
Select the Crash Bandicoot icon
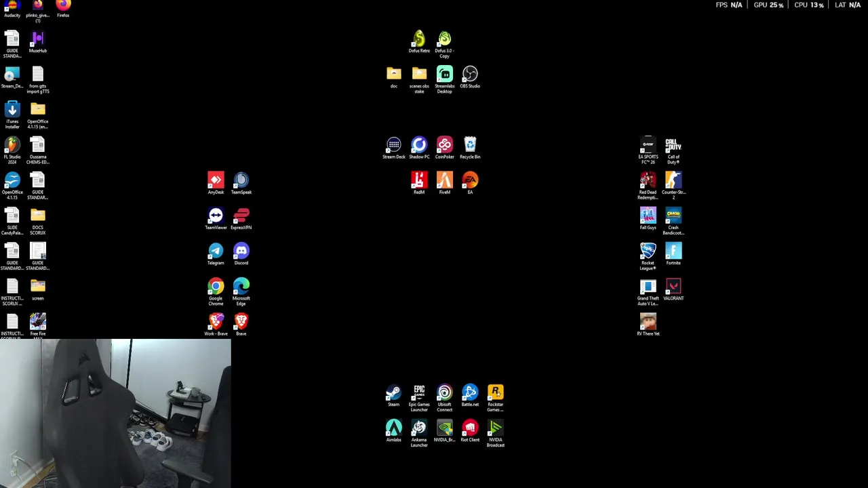click(x=673, y=221)
